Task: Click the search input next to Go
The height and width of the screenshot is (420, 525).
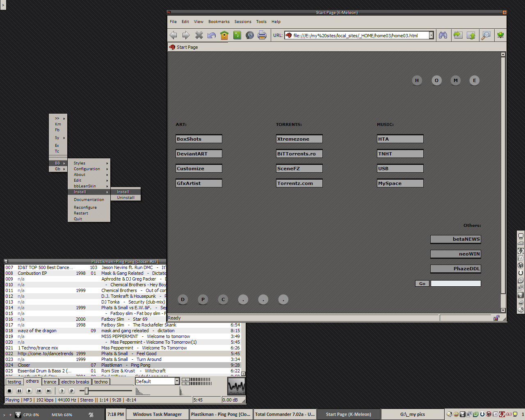Action: [x=456, y=283]
